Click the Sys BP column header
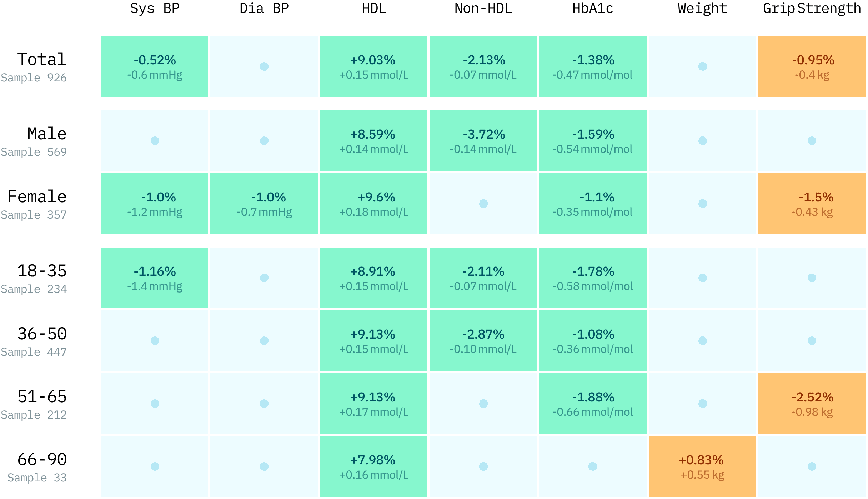 coord(155,9)
